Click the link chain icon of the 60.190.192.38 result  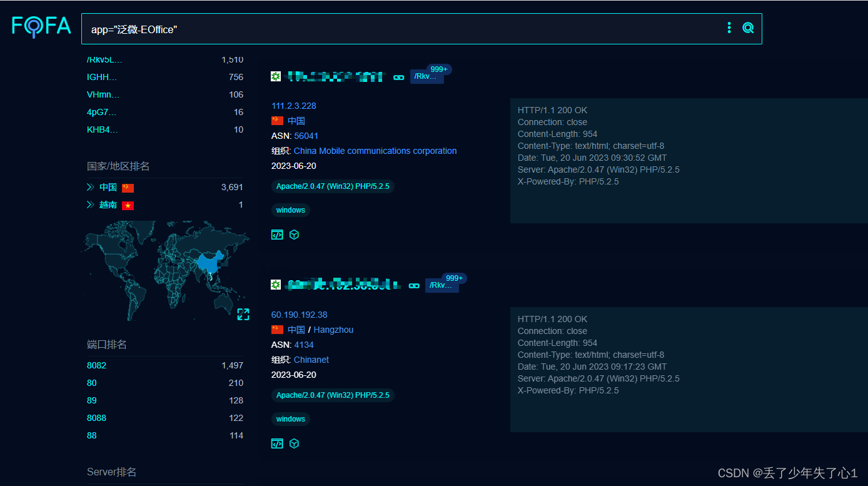[413, 285]
